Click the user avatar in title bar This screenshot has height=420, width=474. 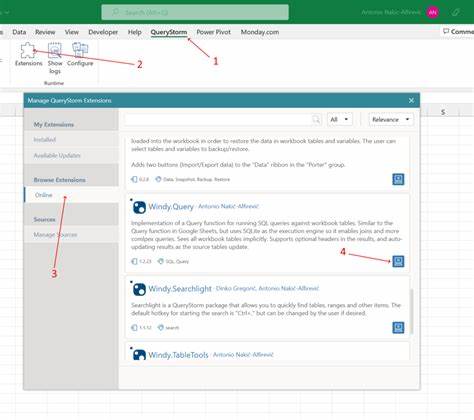(432, 12)
